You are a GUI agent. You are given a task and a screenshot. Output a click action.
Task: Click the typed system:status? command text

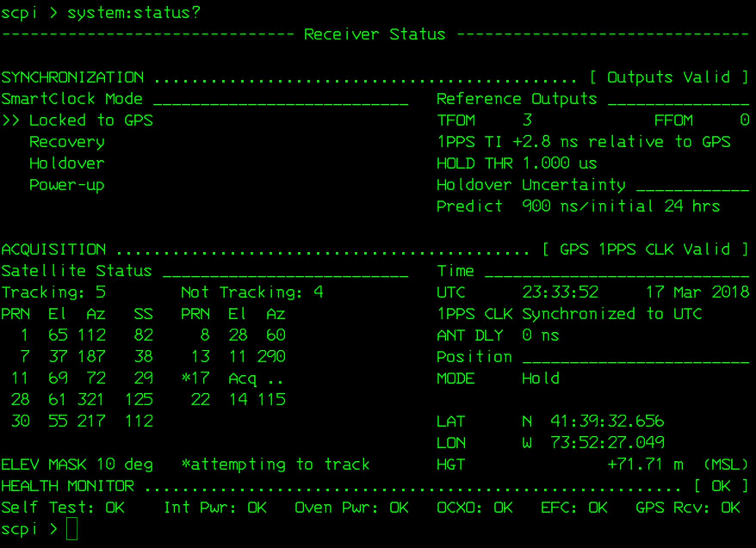(x=133, y=13)
